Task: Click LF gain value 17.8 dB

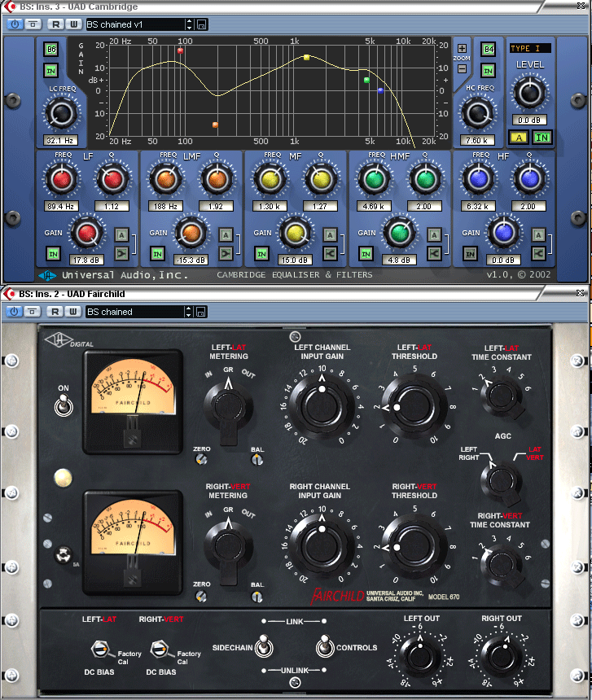Action: [x=86, y=260]
